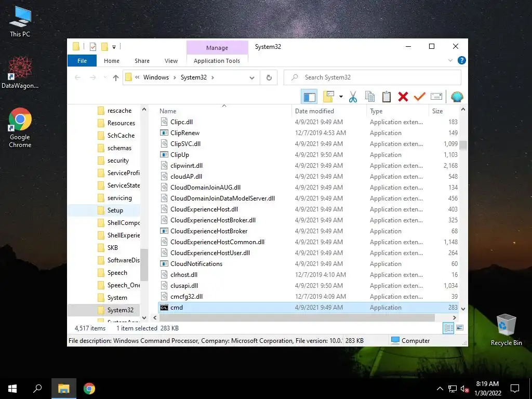Click the red X Delete icon

click(x=403, y=97)
